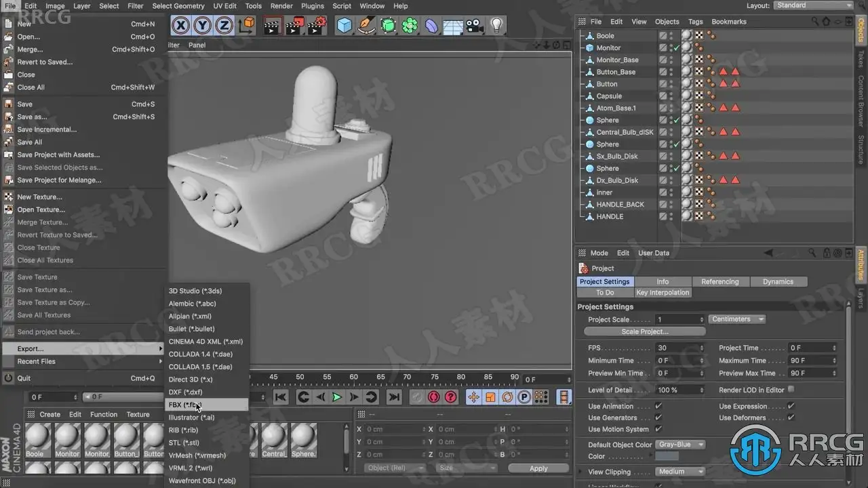Uncheck the Use Deformers checkbox

791,418
